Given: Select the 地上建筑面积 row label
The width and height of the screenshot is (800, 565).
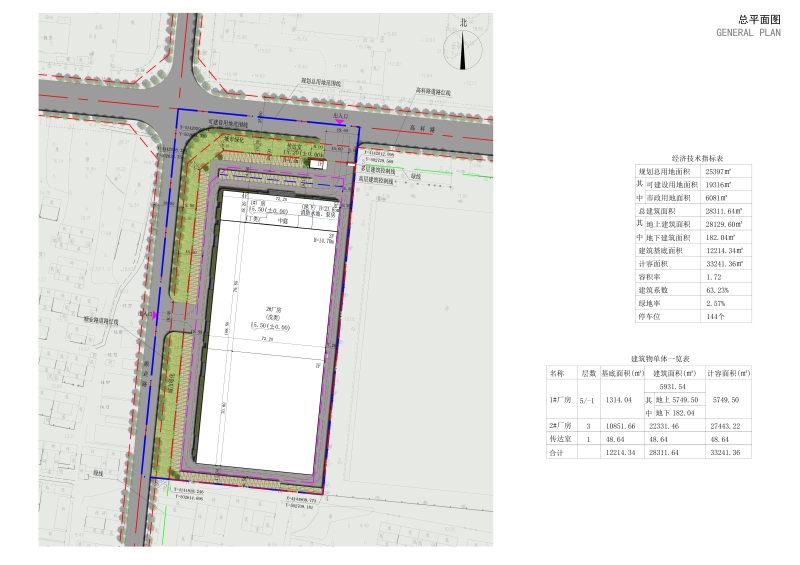Looking at the screenshot, I should coord(668,225).
